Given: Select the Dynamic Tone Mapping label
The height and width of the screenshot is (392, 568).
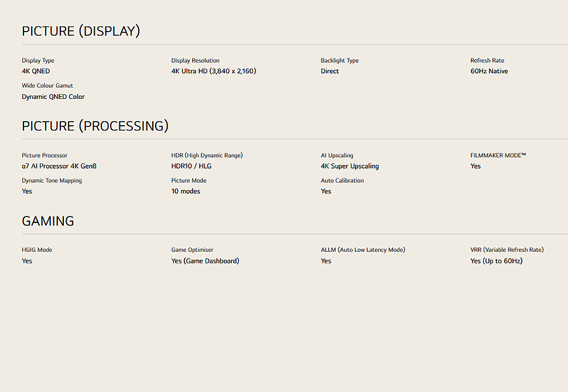Looking at the screenshot, I should tap(52, 181).
